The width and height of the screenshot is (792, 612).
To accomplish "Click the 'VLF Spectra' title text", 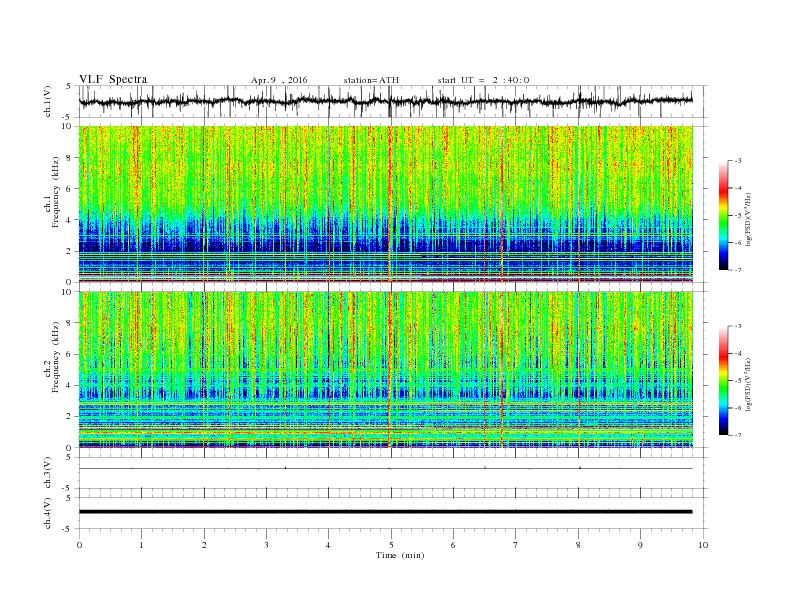I will click(113, 79).
